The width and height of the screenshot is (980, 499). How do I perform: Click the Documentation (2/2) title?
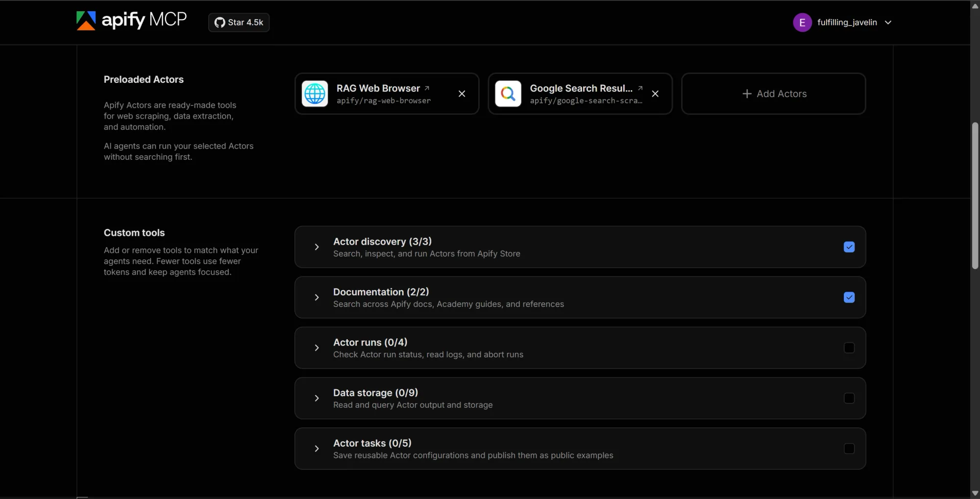point(381,292)
